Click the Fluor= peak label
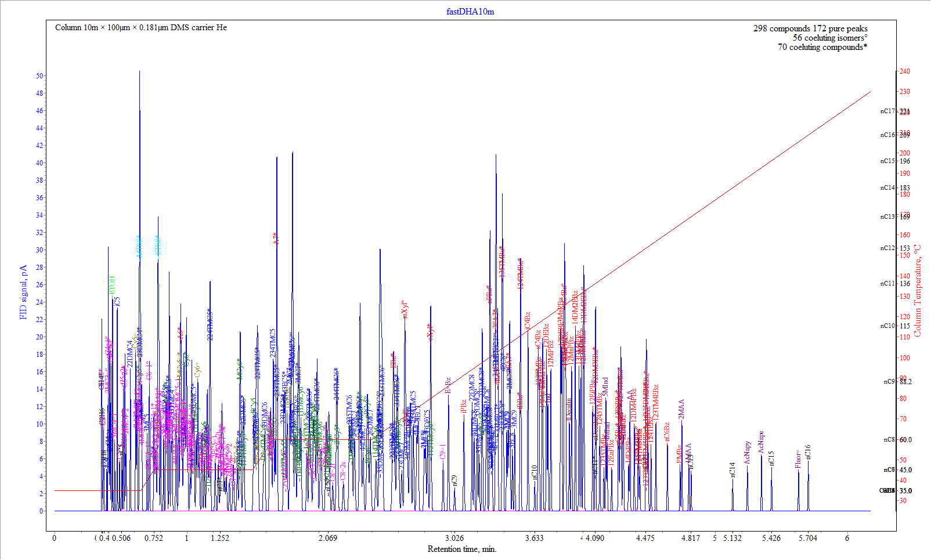Image resolution: width=931 pixels, height=560 pixels. [x=799, y=458]
